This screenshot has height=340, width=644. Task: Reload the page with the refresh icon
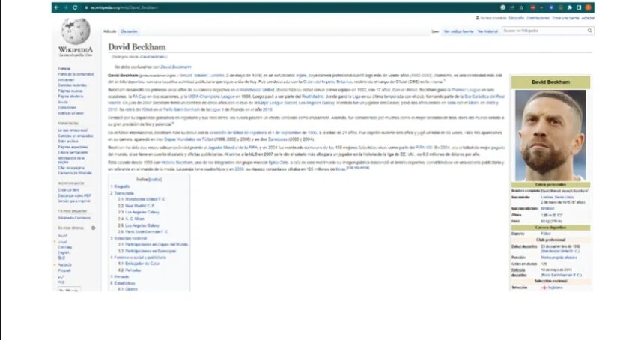(x=74, y=7)
